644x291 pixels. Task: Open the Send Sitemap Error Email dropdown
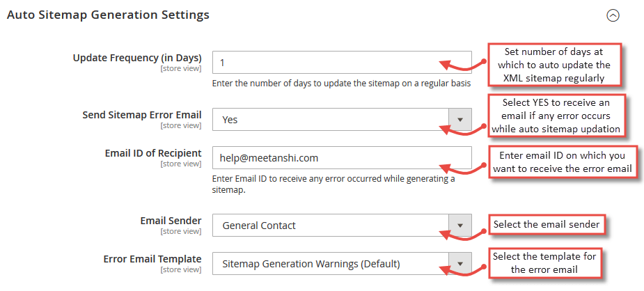click(342, 120)
